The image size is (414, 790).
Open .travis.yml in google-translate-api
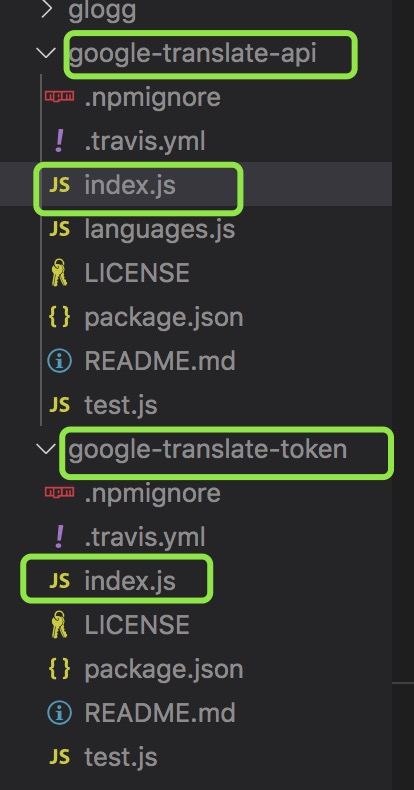pos(145,142)
